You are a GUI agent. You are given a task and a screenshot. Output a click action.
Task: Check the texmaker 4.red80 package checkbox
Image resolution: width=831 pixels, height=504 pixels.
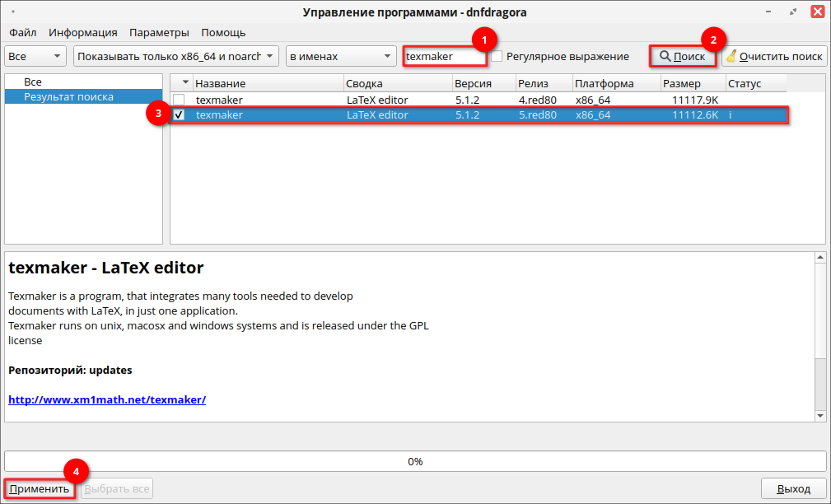point(180,100)
